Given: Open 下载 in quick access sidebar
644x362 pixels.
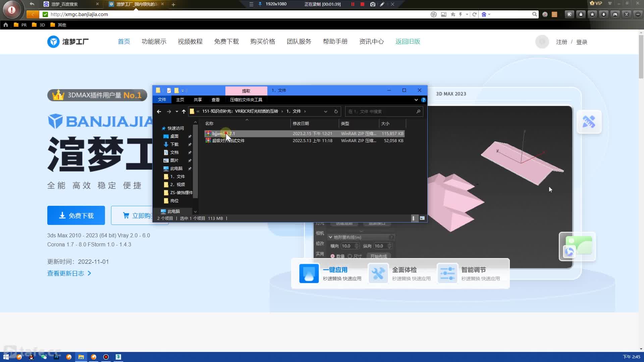Looking at the screenshot, I should tap(174, 144).
